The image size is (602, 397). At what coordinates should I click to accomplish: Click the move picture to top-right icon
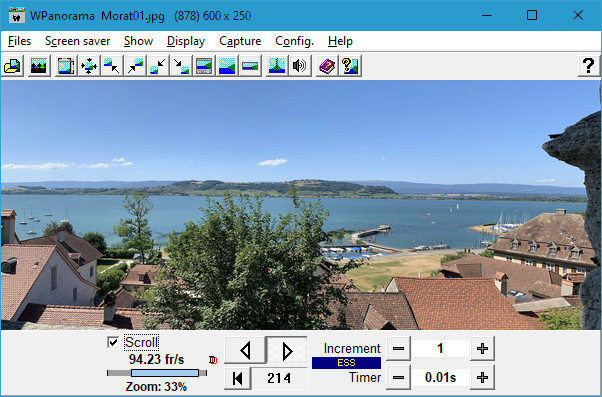tap(135, 66)
